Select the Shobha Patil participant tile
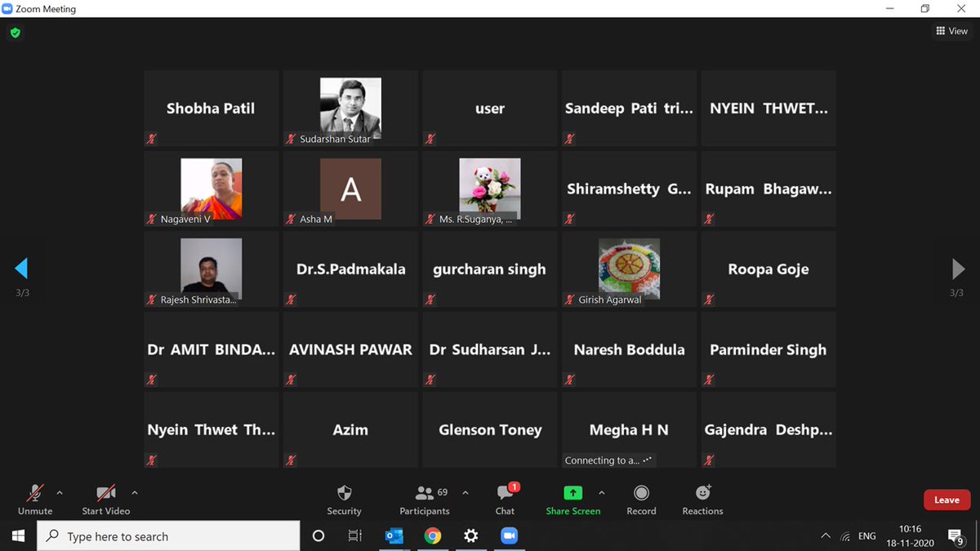 tap(212, 109)
